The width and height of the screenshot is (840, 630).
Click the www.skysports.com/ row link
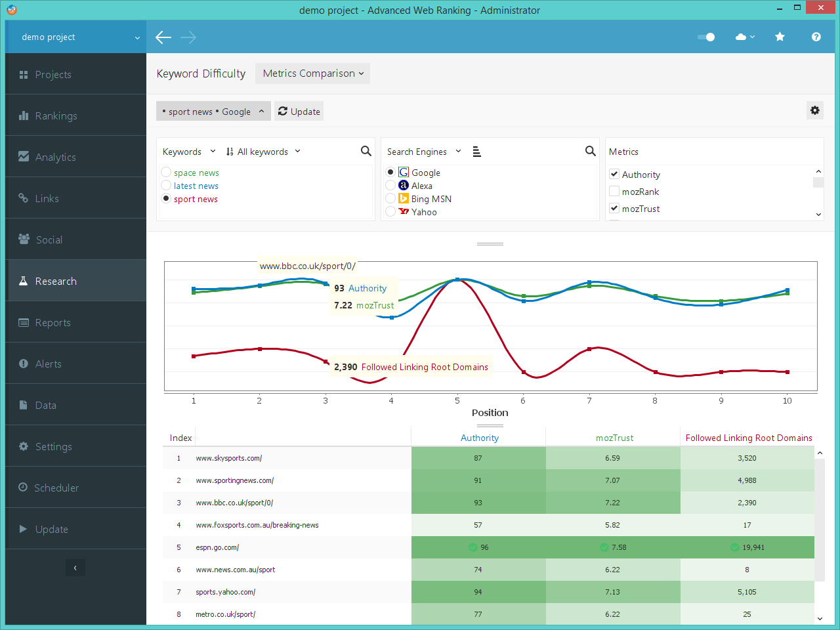click(228, 458)
